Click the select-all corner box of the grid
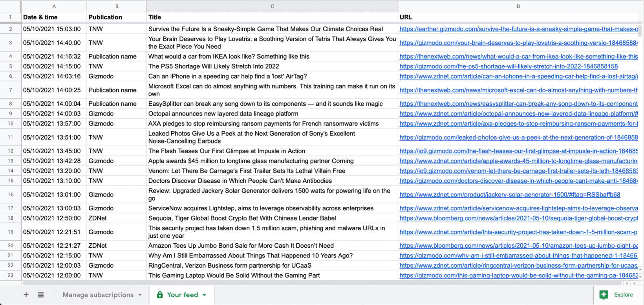 [x=11, y=6]
